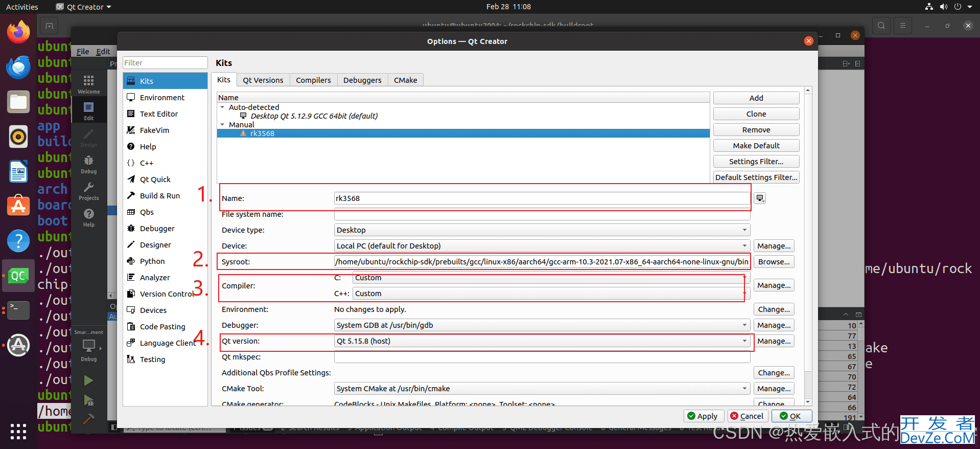Image resolution: width=980 pixels, height=449 pixels.
Task: Click the terminal search magnifier icon
Action: click(x=881, y=26)
